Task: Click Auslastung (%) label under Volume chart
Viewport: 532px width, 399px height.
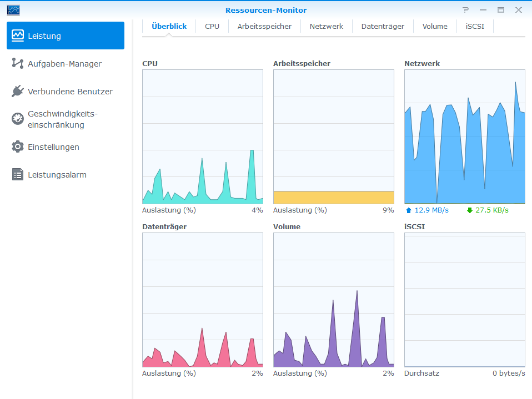Action: click(300, 373)
